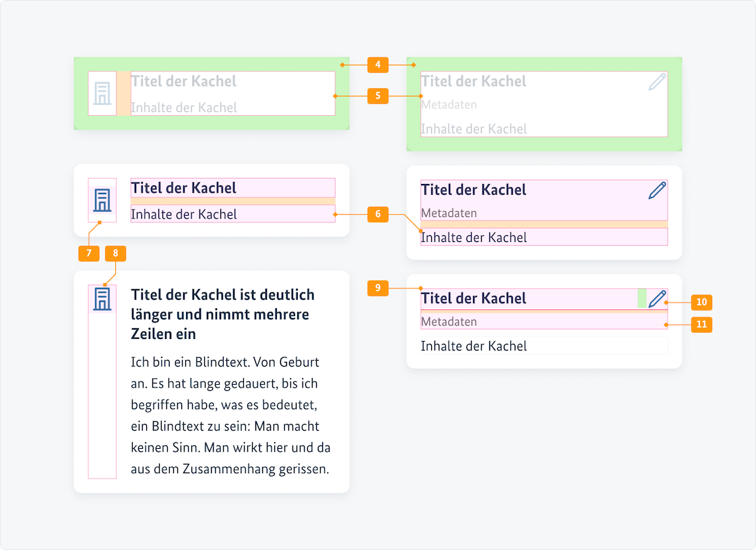This screenshot has height=550, width=756.
Task: Select the orange annotation marker 10
Action: click(701, 302)
